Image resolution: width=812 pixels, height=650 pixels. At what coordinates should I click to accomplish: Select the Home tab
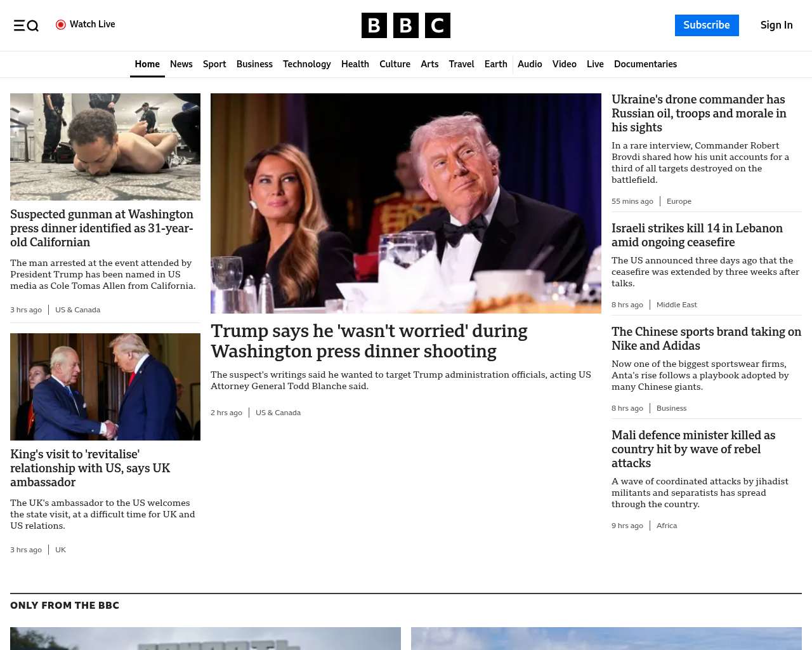point(147,64)
